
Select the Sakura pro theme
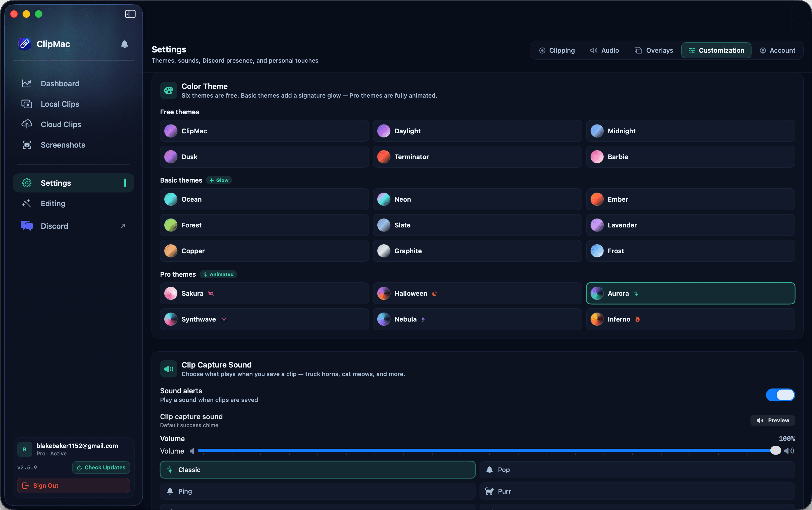pyautogui.click(x=264, y=294)
